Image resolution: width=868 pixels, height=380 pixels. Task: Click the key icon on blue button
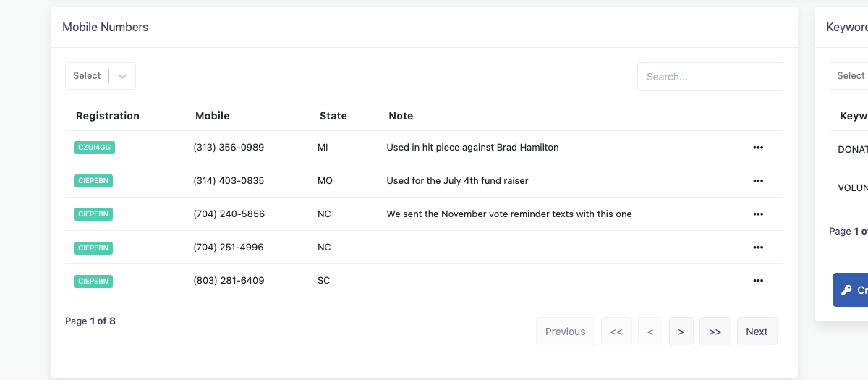846,290
